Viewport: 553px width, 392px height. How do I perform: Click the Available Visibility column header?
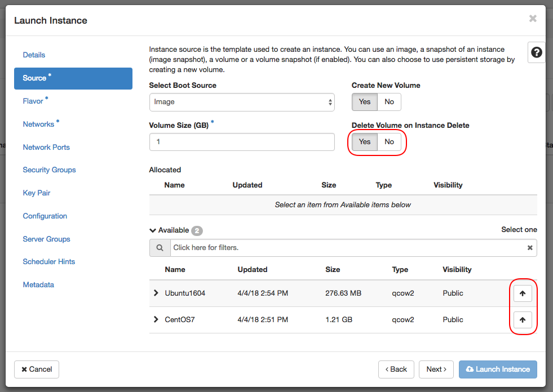coord(457,270)
